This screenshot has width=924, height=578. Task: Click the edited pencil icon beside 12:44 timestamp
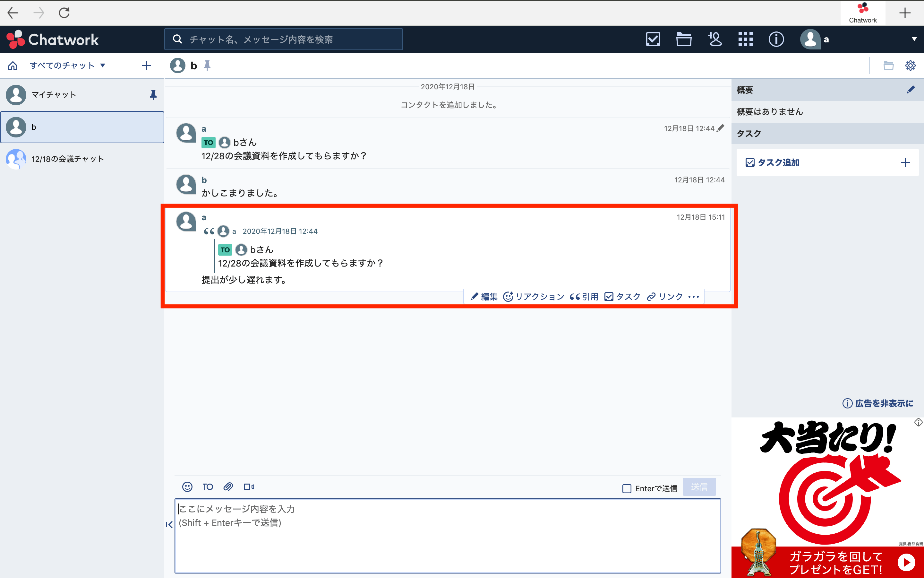click(721, 128)
